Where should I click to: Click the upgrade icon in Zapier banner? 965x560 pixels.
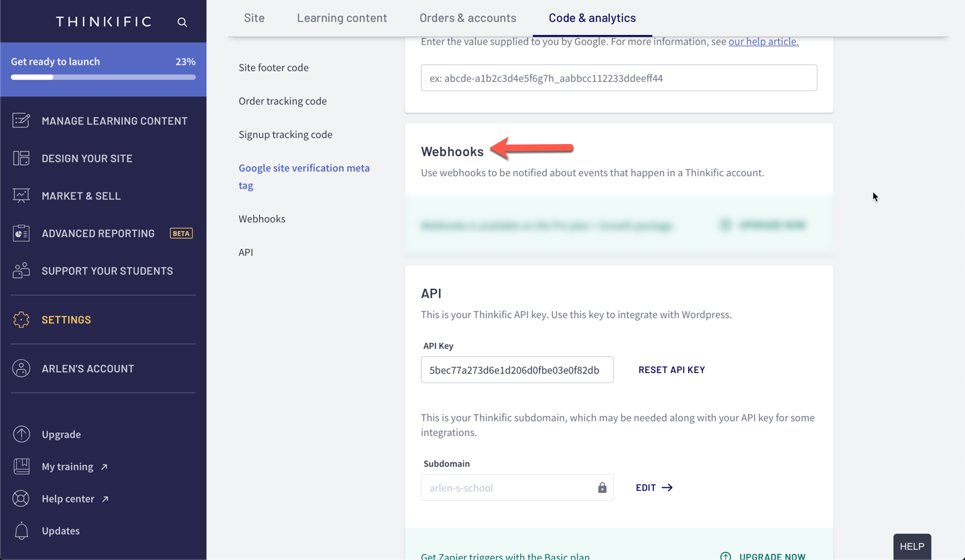[726, 557]
